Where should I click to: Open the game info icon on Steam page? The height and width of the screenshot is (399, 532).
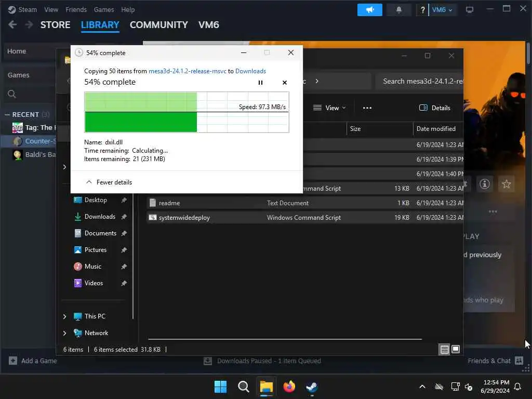[485, 184]
